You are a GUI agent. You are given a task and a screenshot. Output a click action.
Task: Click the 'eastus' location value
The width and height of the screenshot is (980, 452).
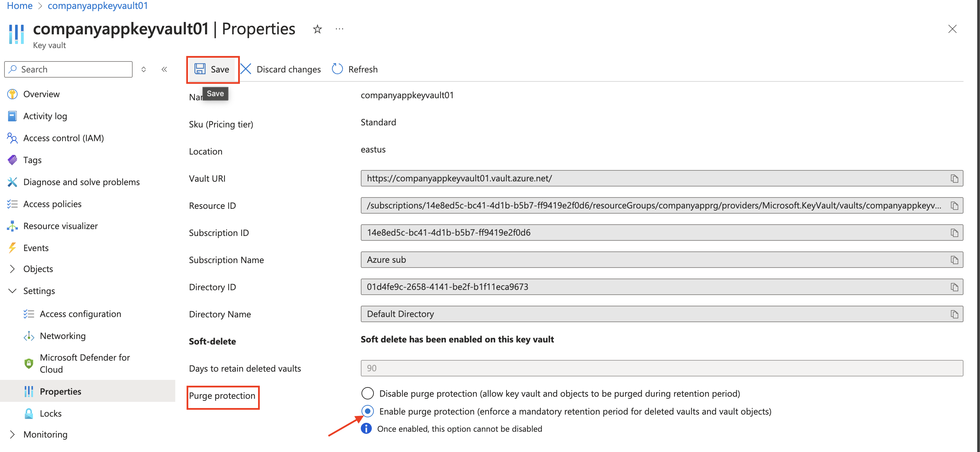(x=373, y=149)
